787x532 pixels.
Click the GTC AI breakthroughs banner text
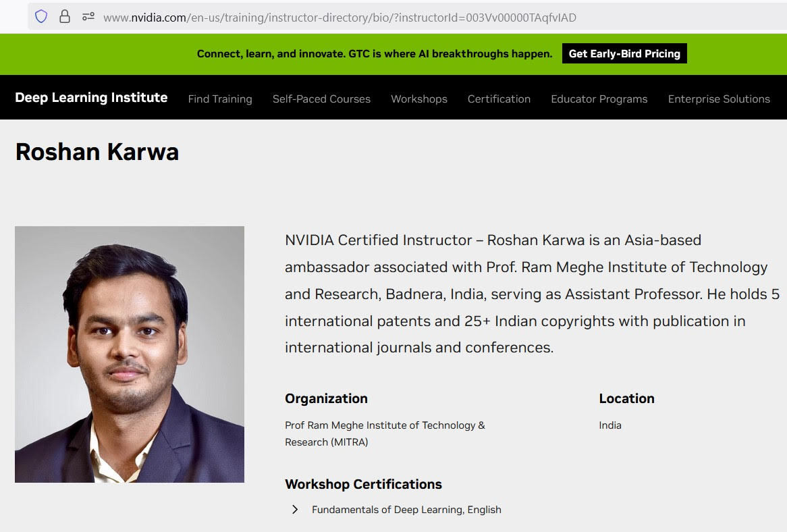(x=375, y=54)
